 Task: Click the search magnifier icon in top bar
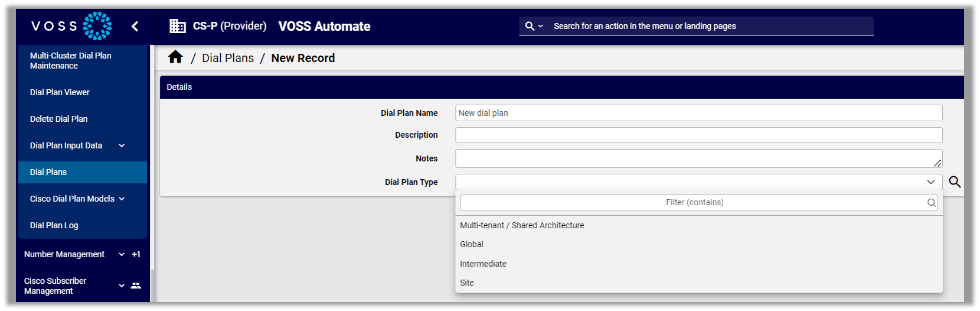coord(530,26)
